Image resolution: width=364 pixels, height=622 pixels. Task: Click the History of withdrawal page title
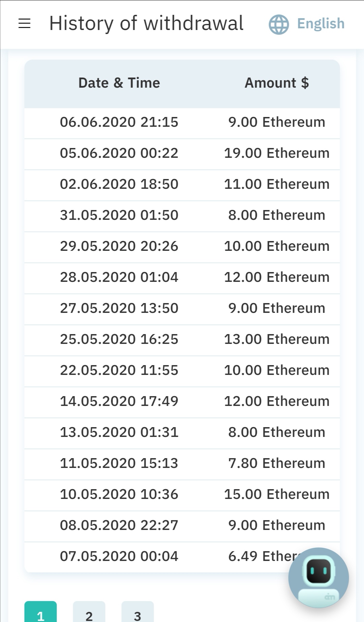coord(146,23)
